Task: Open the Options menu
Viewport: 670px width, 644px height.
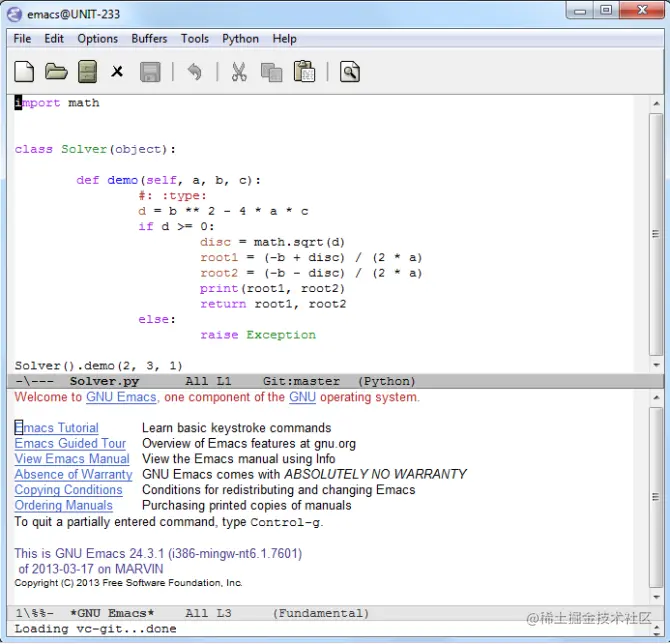Action: [97, 39]
